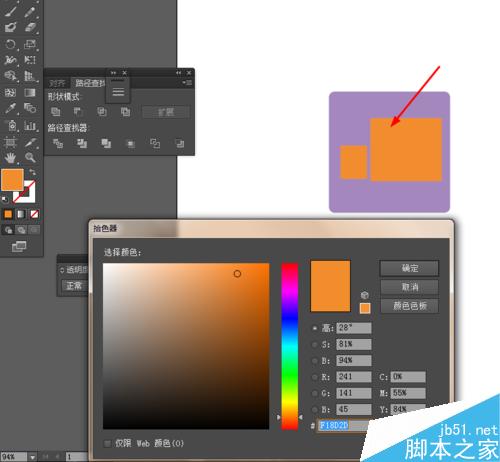500x462 pixels.
Task: Select the Column Graph tool
Action: [30, 126]
